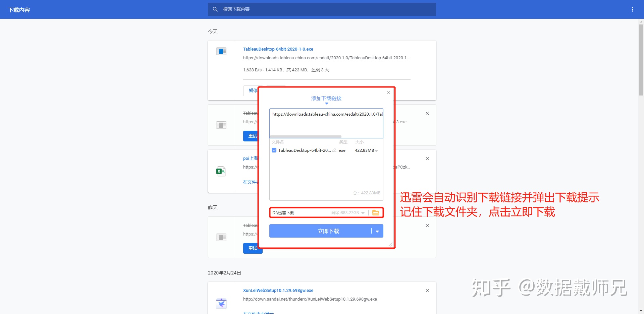Remove yesterday's Tableau download entry

click(427, 226)
